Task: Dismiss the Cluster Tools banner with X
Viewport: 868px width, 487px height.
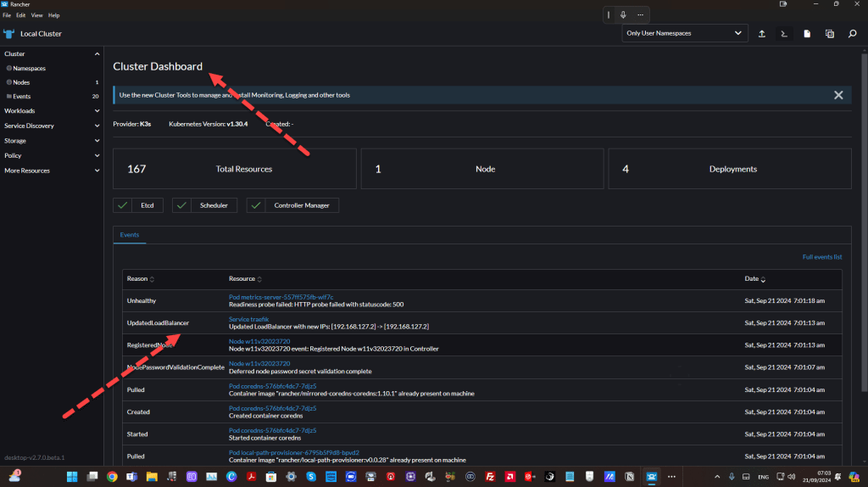Action: [x=838, y=95]
